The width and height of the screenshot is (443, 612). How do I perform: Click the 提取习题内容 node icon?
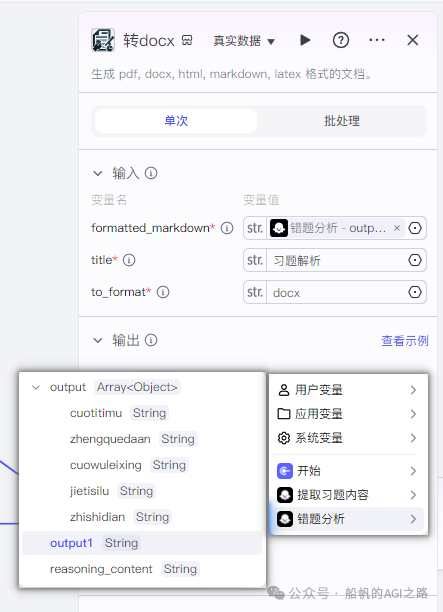pos(285,495)
